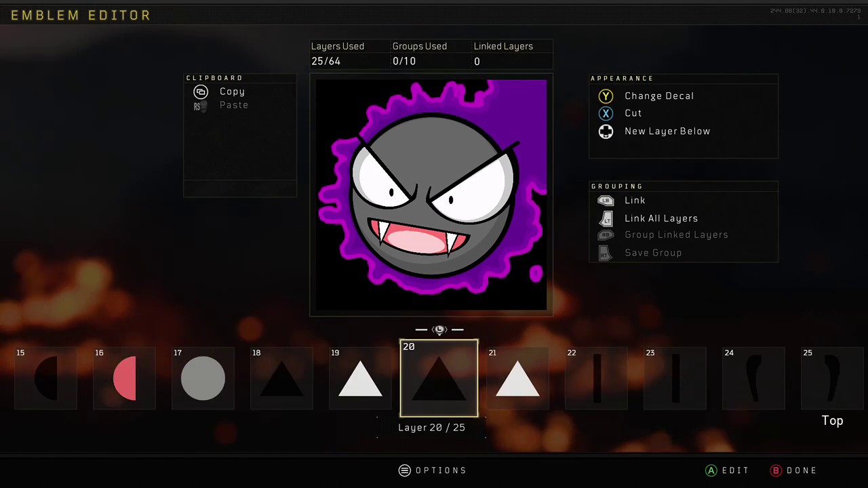Select layer 23 black bar thumbnail

pos(675,378)
